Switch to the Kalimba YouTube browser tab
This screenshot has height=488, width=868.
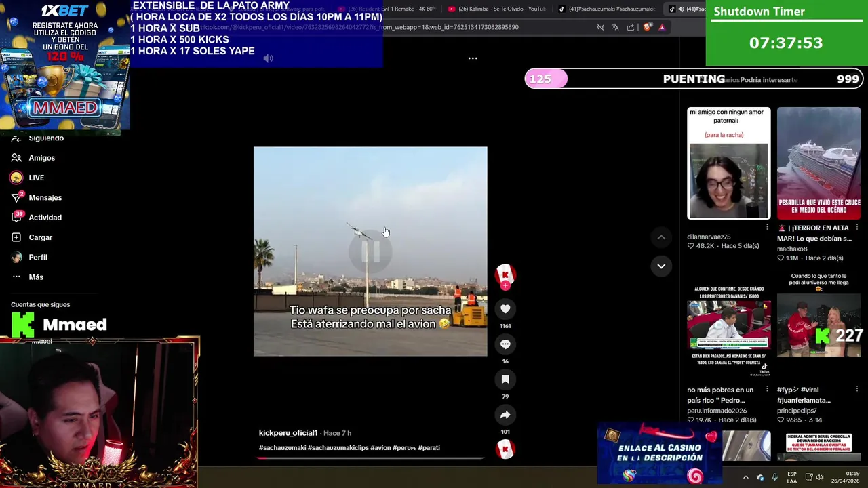498,9
